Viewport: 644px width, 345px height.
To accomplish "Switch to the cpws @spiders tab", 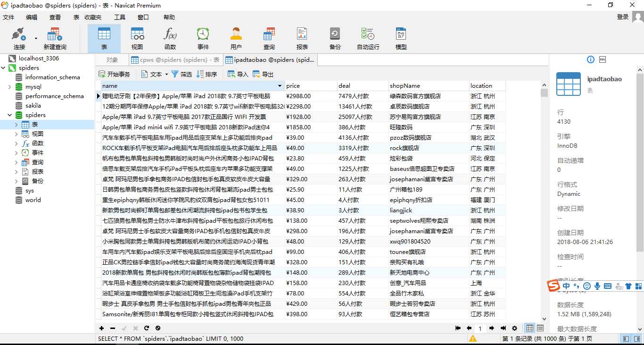I will [175, 60].
